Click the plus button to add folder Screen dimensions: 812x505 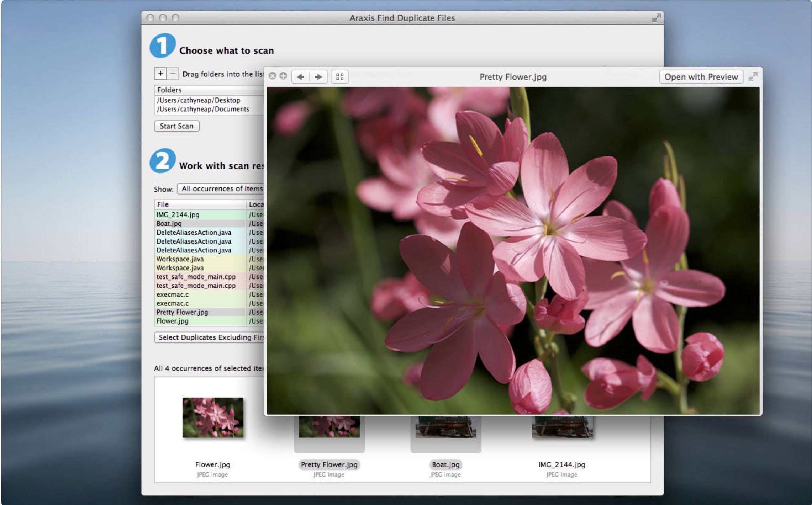pos(160,74)
